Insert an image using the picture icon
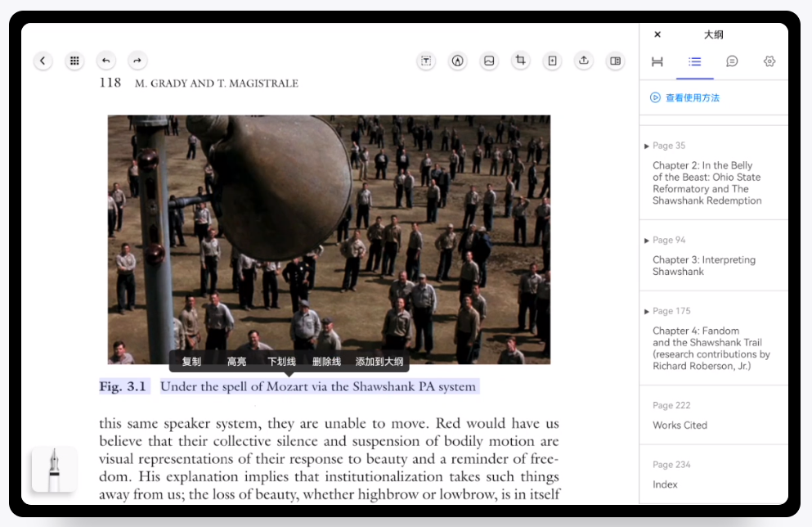812x527 pixels. (x=489, y=61)
